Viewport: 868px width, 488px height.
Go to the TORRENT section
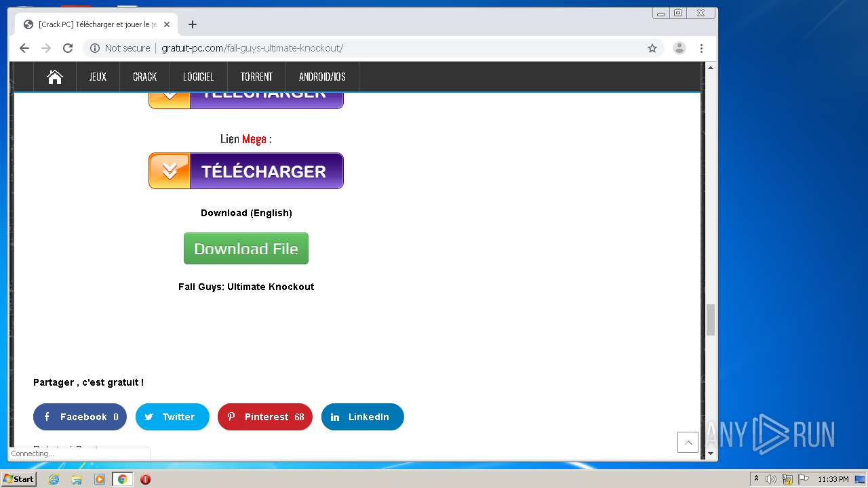(256, 77)
